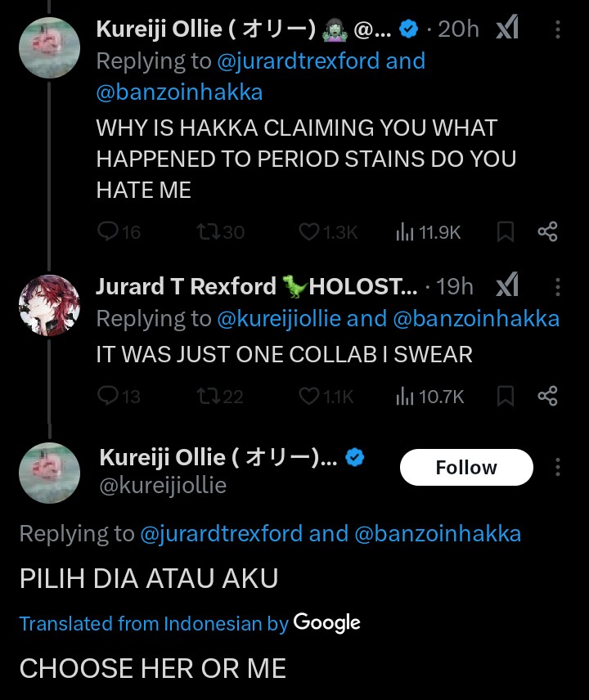Reply to Ollie's first tweet with 16 replies
589x700 pixels.
[109, 232]
